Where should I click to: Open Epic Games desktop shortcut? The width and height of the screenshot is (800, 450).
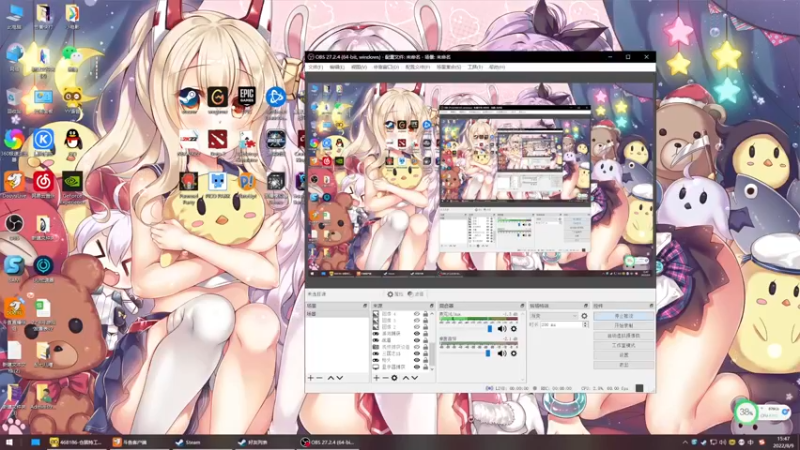coord(246,97)
